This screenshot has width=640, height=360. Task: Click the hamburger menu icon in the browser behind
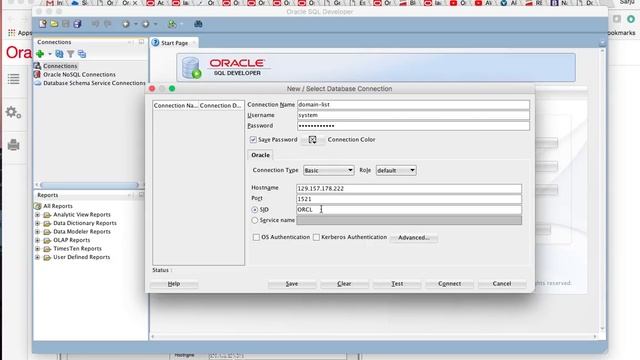(x=13, y=79)
